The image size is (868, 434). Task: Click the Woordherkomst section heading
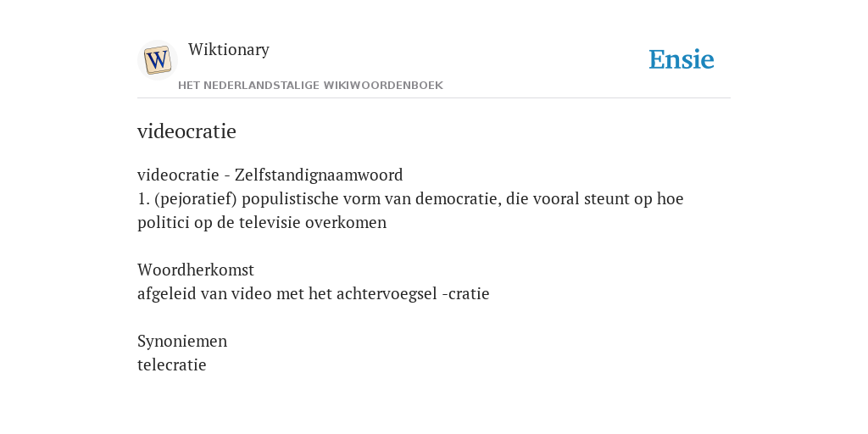pos(196,270)
